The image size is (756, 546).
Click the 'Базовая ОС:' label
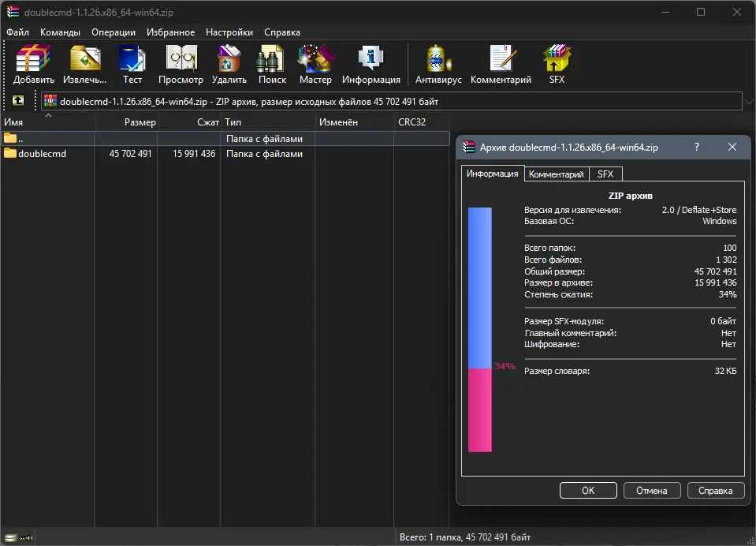pyautogui.click(x=549, y=221)
